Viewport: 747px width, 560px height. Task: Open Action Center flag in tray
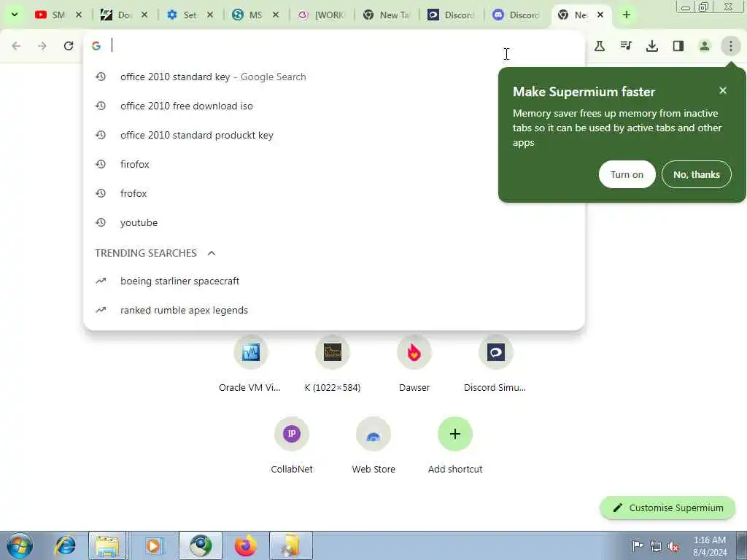[638, 545]
